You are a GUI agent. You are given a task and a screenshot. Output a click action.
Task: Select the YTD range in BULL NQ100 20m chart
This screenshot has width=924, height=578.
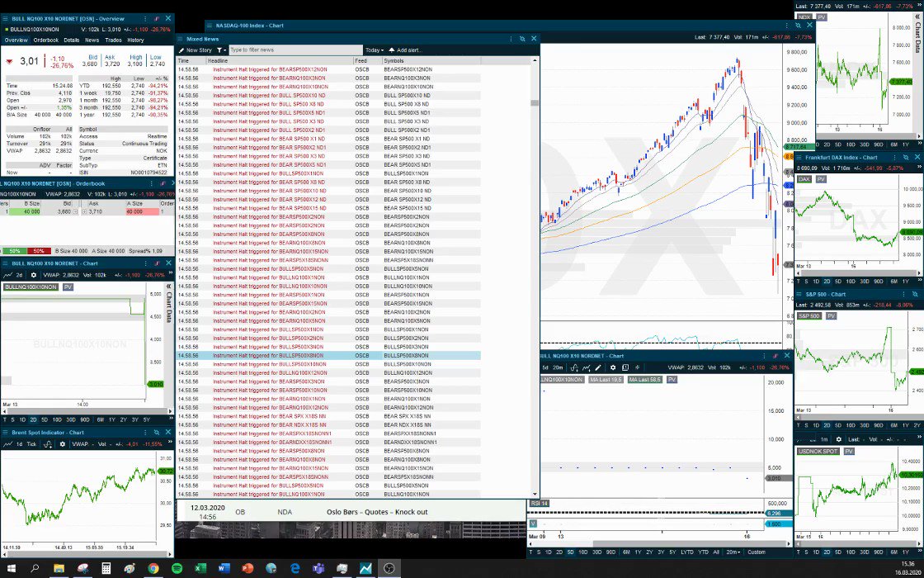pos(702,552)
